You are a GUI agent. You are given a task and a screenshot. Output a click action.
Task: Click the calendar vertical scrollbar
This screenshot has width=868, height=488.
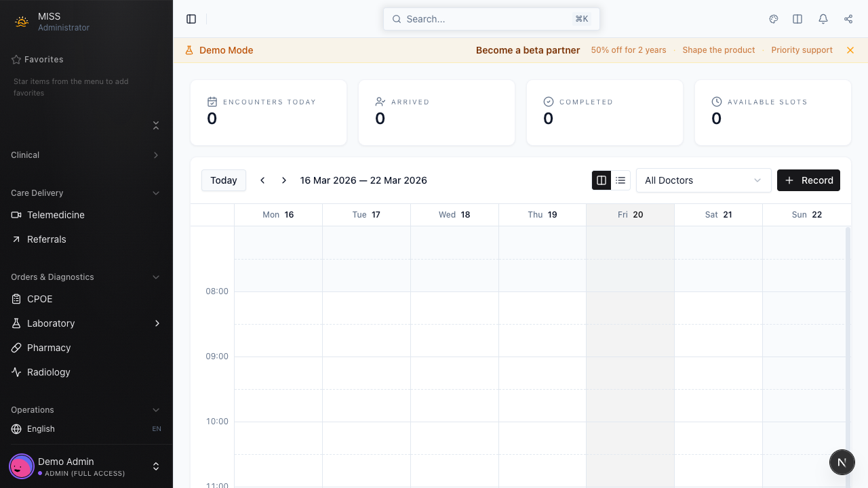[x=847, y=339]
